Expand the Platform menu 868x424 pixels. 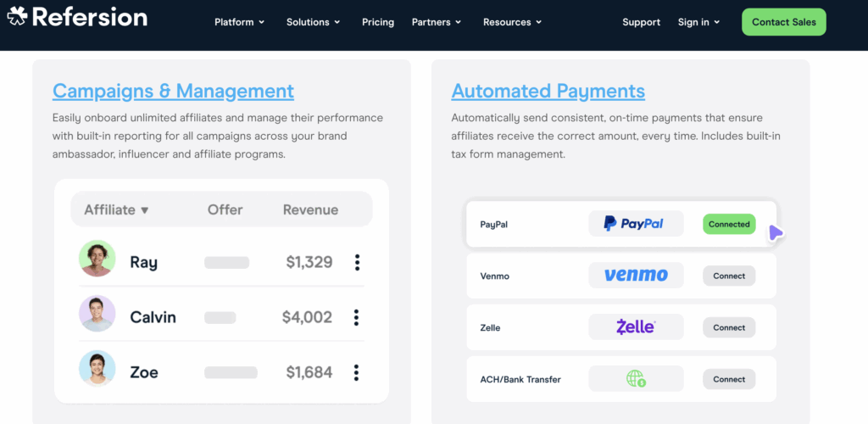(x=240, y=22)
